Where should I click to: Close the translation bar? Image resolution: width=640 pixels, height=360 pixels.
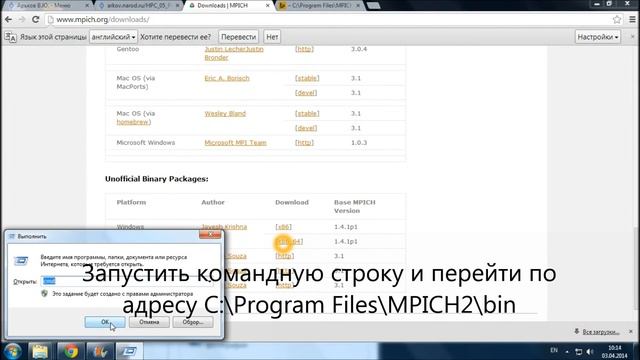(633, 37)
